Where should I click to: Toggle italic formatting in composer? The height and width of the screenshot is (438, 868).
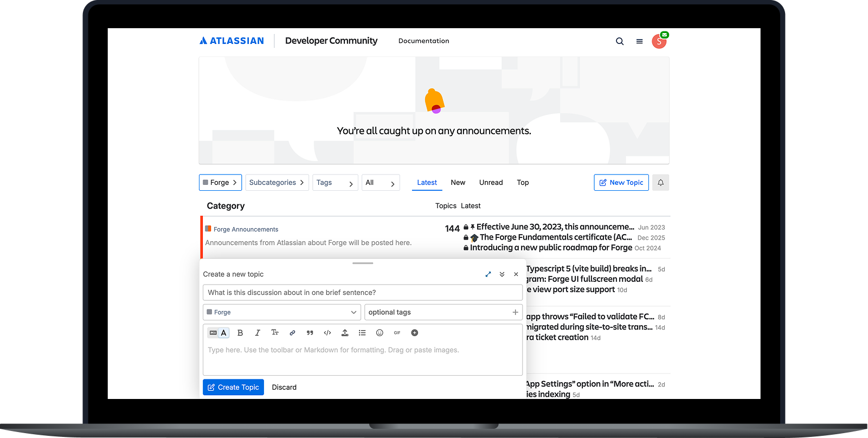[x=258, y=333]
